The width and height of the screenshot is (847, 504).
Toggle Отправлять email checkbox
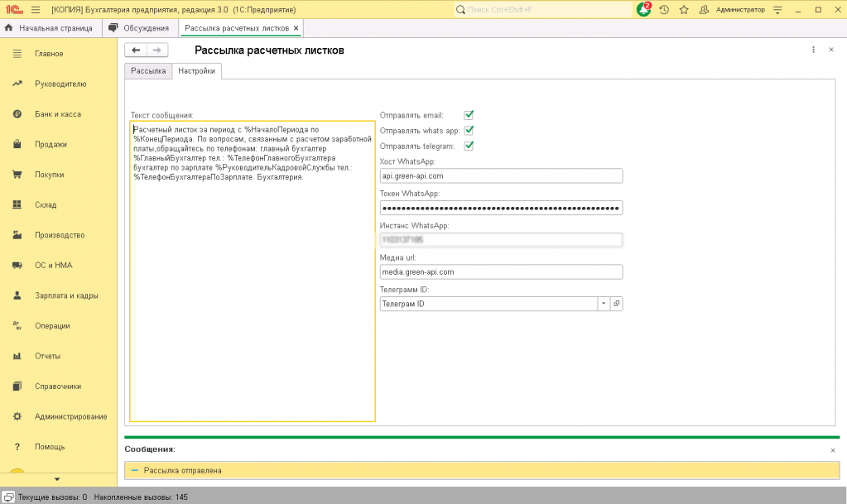(x=469, y=115)
